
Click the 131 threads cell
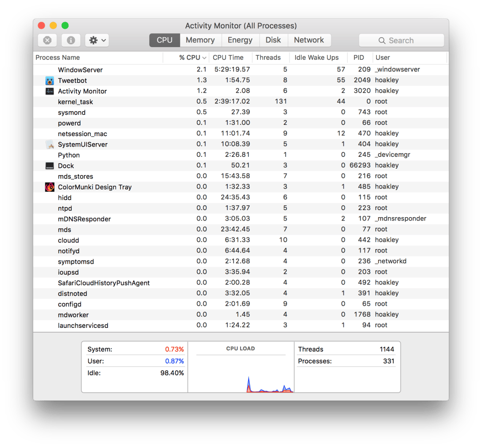click(281, 102)
